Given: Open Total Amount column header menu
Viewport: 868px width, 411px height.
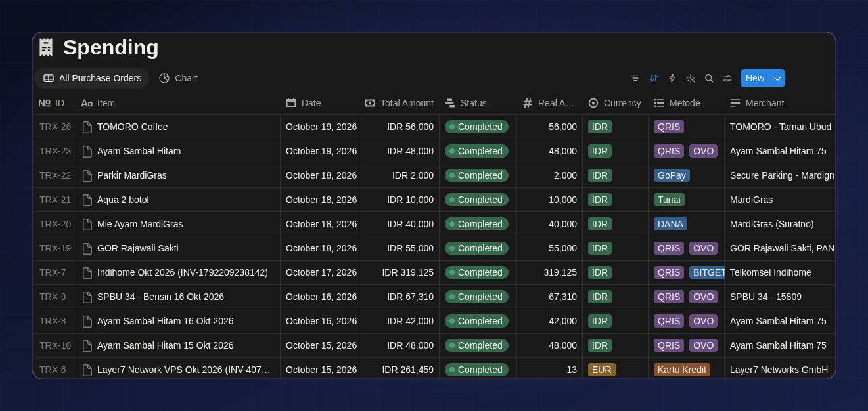Looking at the screenshot, I should coord(399,103).
